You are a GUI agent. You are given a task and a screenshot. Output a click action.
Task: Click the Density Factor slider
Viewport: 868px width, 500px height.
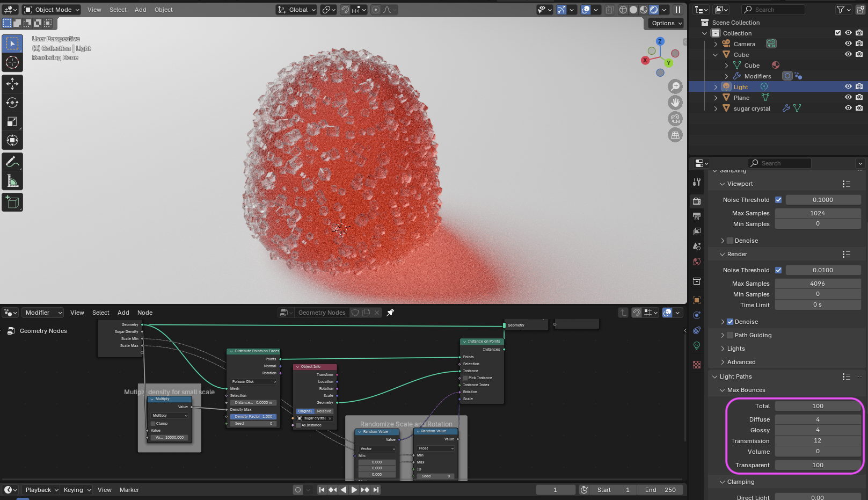click(253, 417)
